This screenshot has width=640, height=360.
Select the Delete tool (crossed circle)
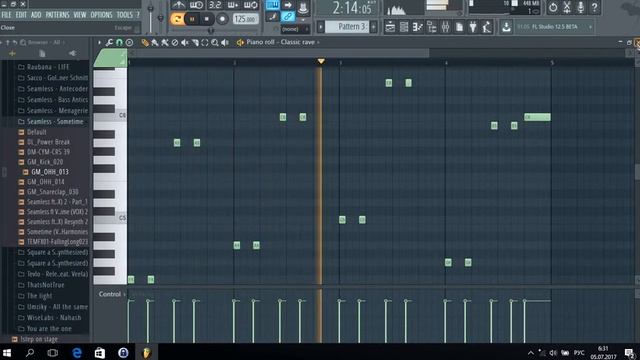pyautogui.click(x=175, y=42)
